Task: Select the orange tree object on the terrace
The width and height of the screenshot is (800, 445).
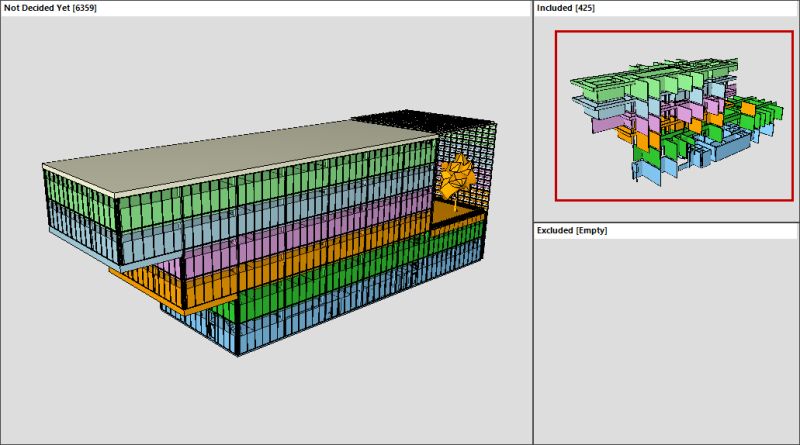Action: [x=457, y=176]
